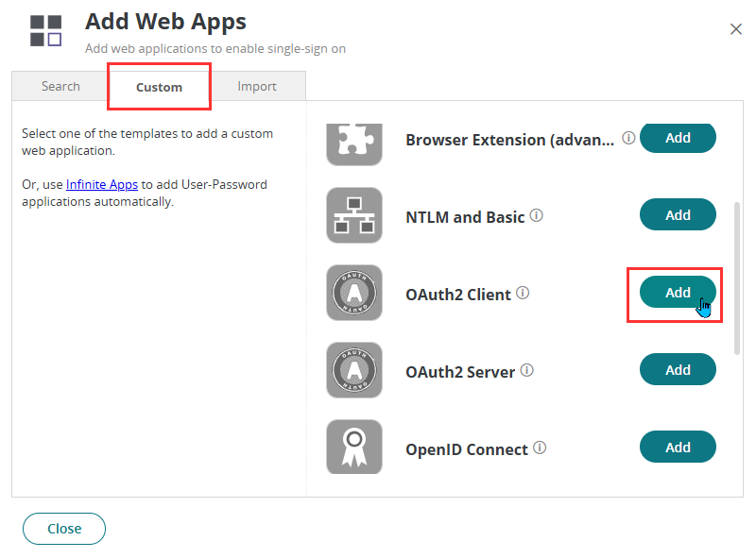Click the Add Web Apps grid icon
The image size is (756, 558).
(45, 30)
